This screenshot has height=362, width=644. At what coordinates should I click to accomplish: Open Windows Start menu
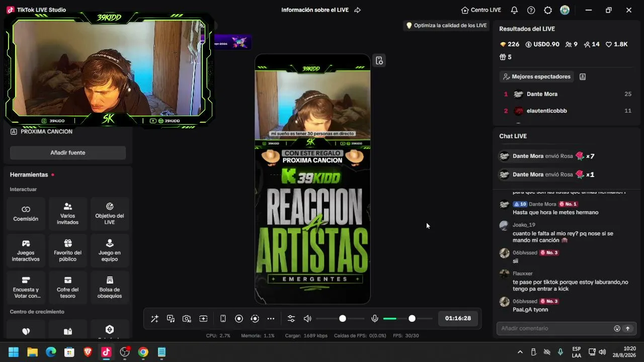point(14,352)
